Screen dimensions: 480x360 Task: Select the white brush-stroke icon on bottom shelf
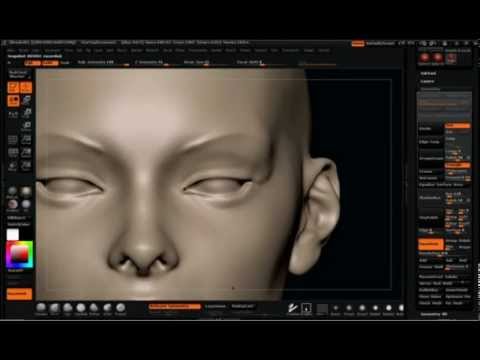[293, 308]
